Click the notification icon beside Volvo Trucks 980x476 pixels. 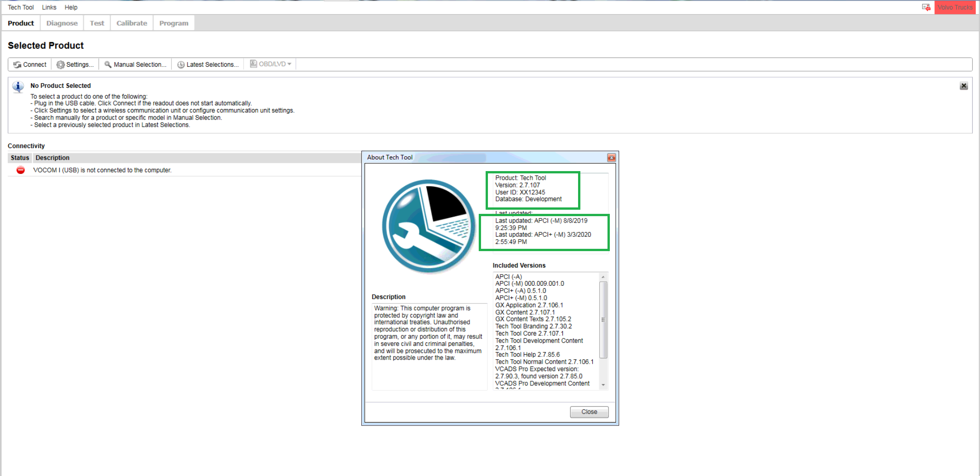[926, 7]
